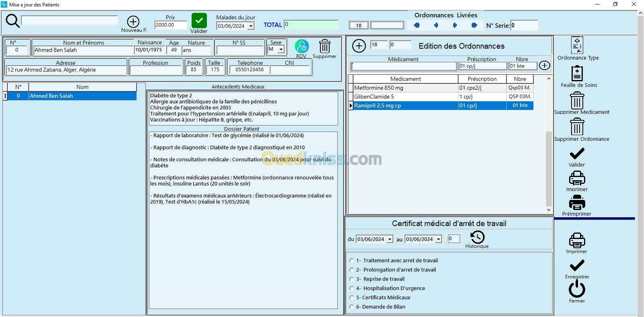Select patient row 'Ahmed Ben Salah' in list
The height and width of the screenshot is (317, 644).
[72, 96]
